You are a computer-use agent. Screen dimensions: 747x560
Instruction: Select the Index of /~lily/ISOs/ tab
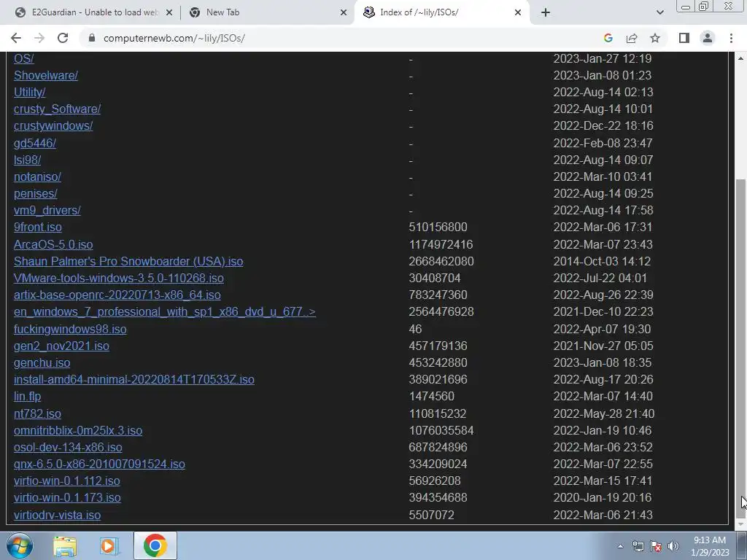tap(441, 13)
